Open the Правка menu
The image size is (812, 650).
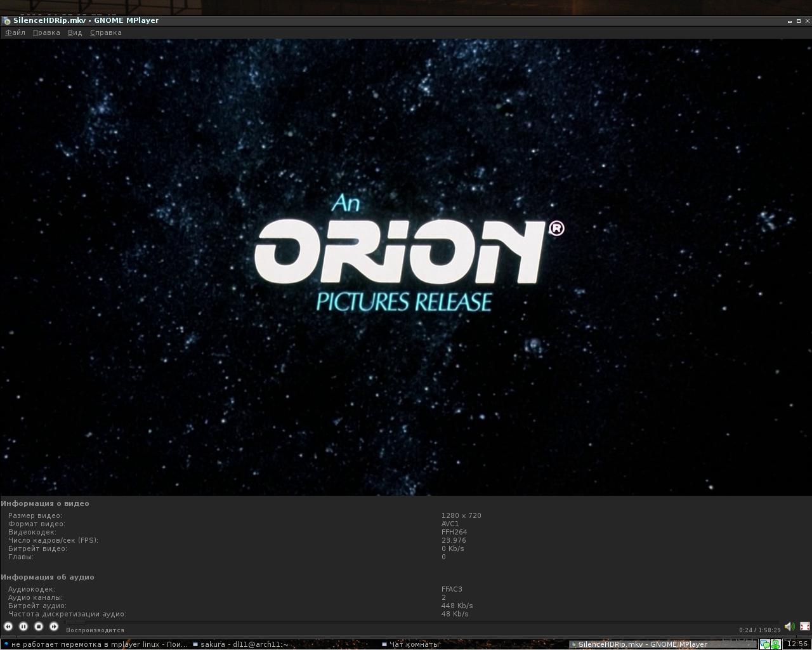pos(46,32)
